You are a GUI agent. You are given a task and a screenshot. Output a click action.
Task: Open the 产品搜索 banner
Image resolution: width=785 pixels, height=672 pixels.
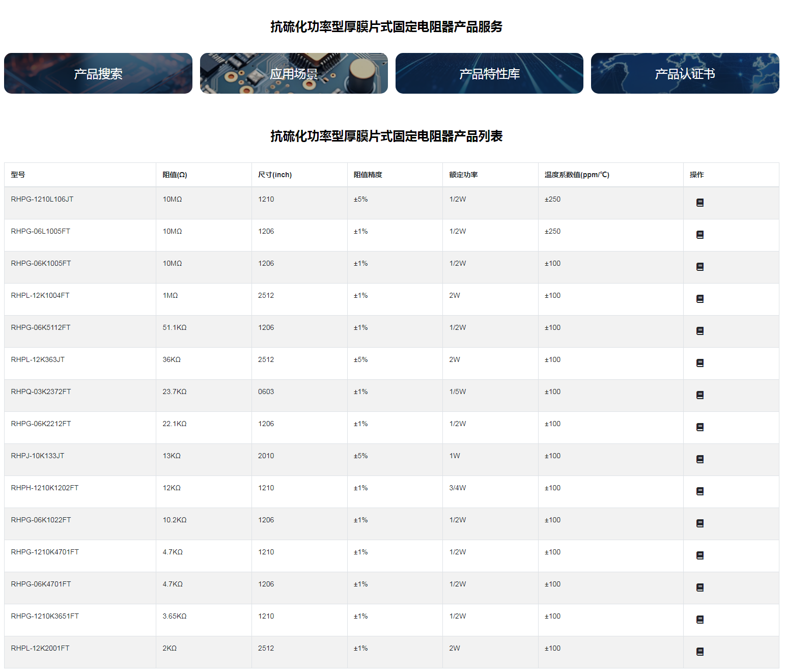point(98,73)
